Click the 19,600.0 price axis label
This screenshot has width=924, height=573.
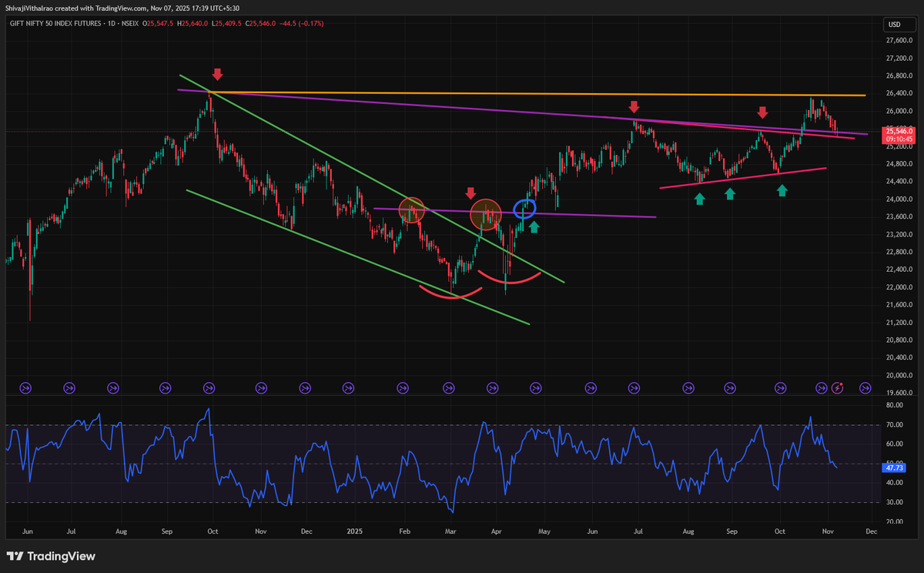pyautogui.click(x=899, y=393)
